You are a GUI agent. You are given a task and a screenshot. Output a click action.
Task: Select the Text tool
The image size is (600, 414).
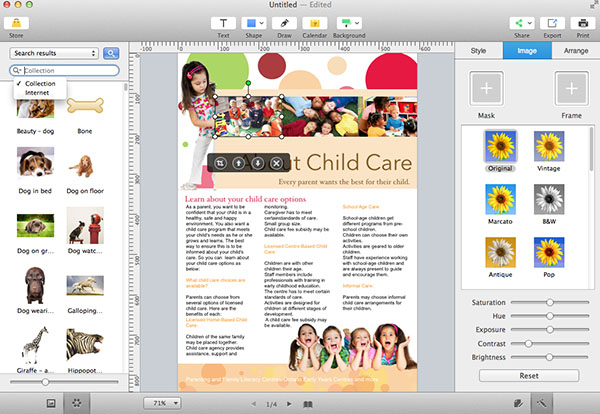click(223, 23)
